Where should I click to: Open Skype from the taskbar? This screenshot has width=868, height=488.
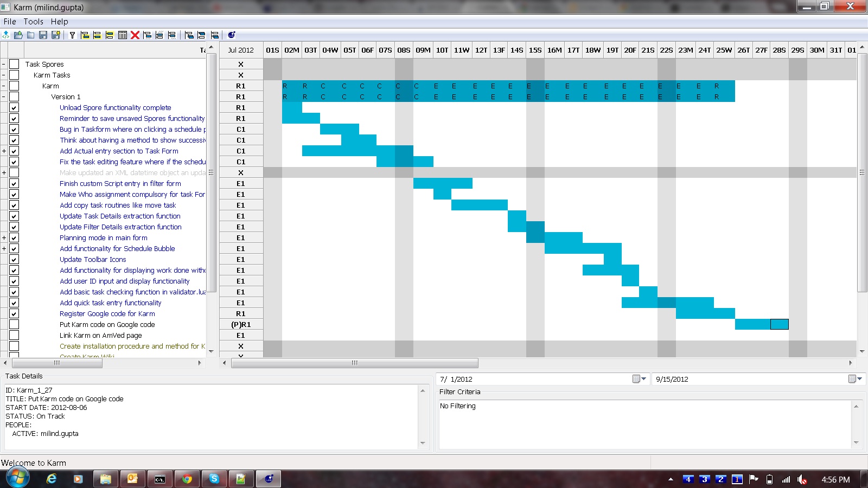point(214,479)
